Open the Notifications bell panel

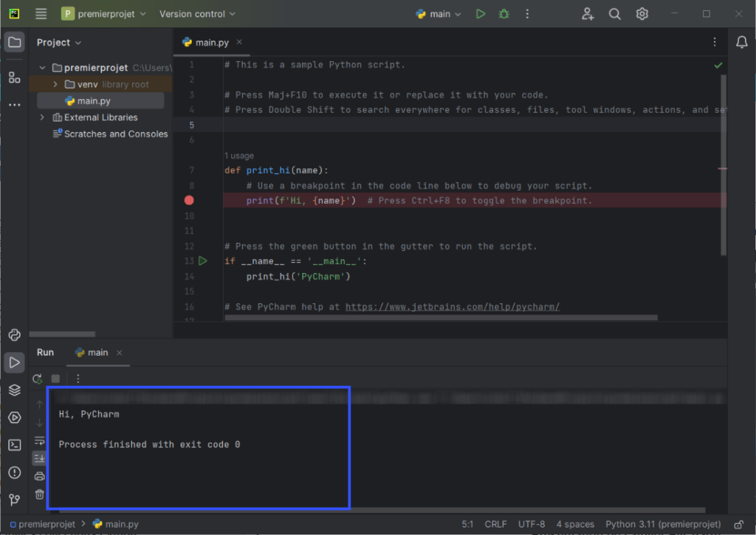741,43
